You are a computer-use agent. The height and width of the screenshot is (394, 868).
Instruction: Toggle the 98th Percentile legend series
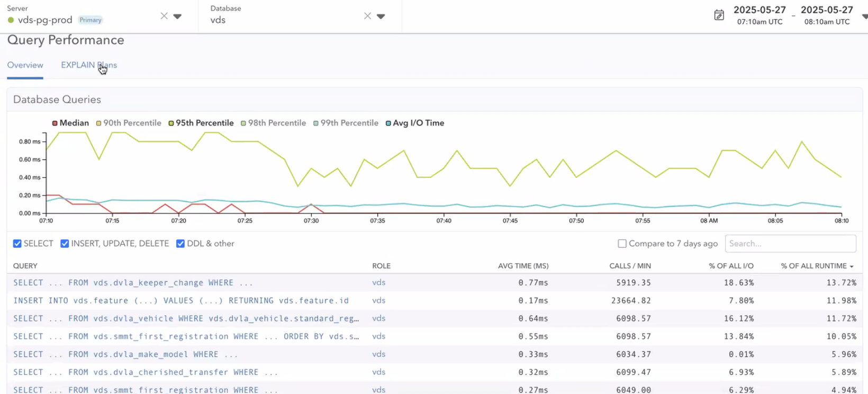(x=273, y=123)
